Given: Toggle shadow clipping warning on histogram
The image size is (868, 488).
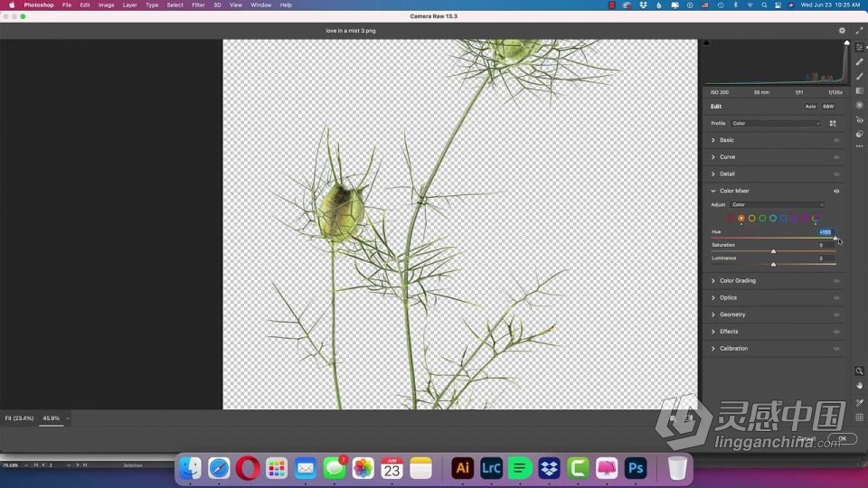Looking at the screenshot, I should coord(706,42).
